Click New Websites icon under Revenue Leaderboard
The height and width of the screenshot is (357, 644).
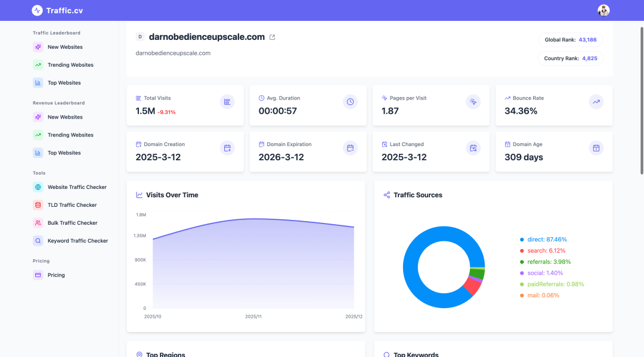point(38,117)
